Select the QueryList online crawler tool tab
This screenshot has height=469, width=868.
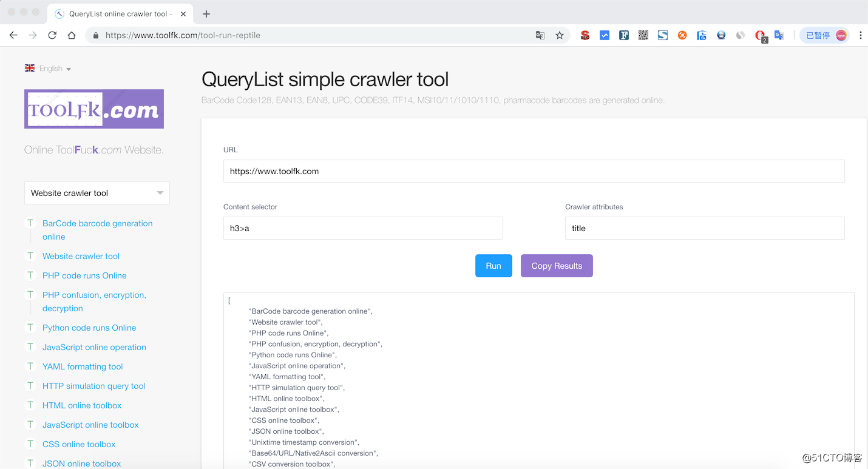(120, 13)
